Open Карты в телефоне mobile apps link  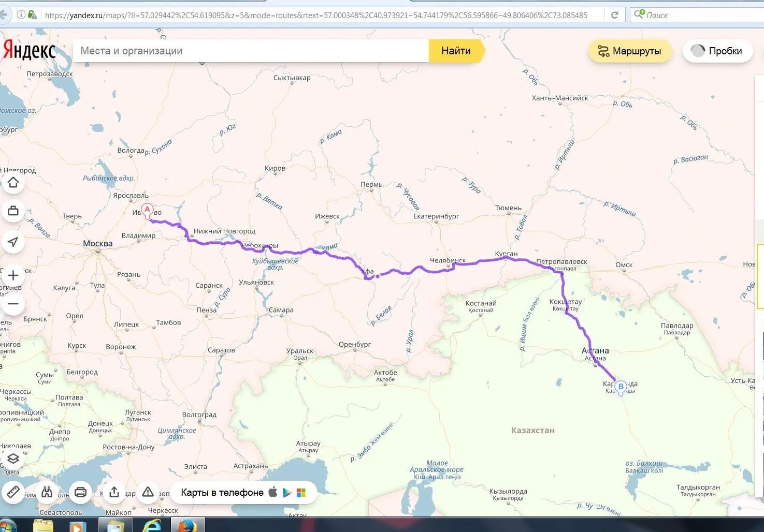pyautogui.click(x=243, y=493)
